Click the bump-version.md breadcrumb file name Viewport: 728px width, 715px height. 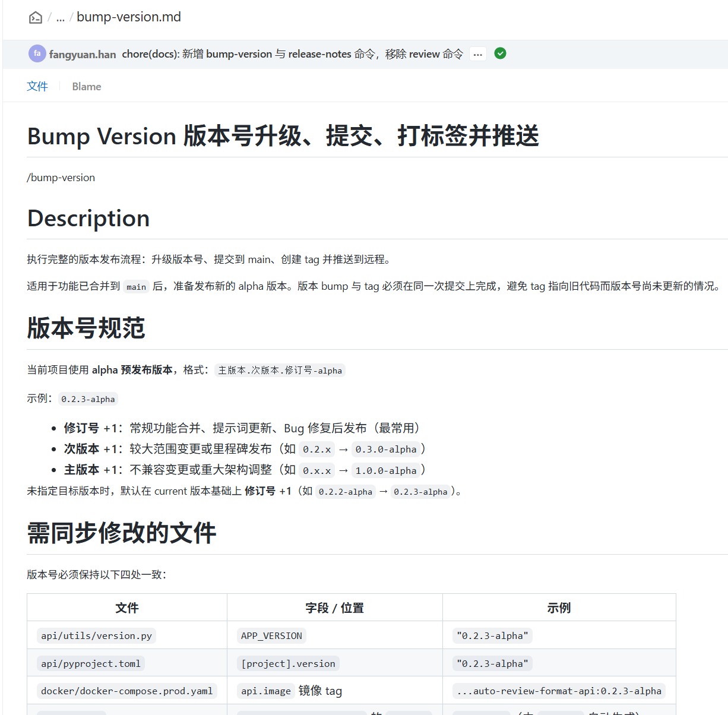[x=129, y=17]
